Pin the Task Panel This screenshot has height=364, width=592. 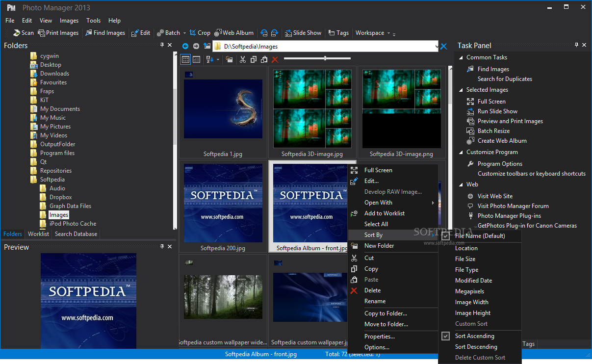tap(577, 45)
